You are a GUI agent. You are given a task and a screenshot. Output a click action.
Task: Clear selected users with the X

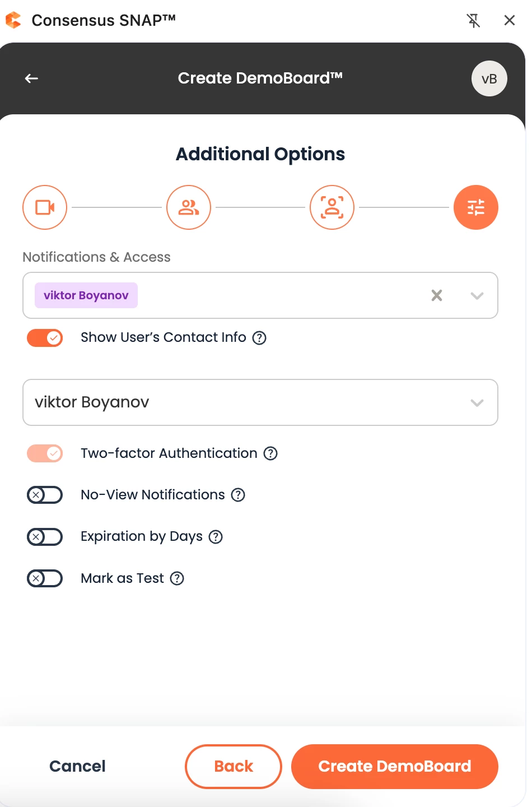pyautogui.click(x=437, y=295)
